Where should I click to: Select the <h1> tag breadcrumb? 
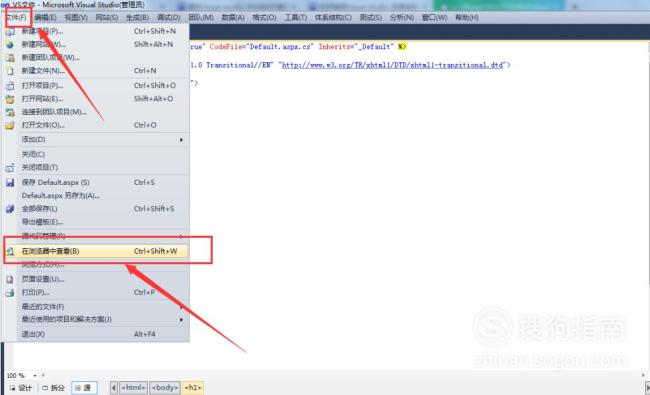click(193, 388)
